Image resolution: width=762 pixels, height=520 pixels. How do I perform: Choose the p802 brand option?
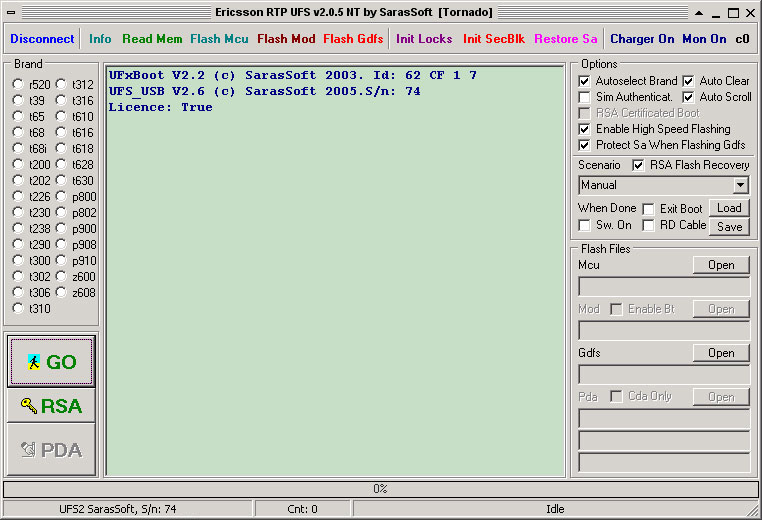point(61,212)
